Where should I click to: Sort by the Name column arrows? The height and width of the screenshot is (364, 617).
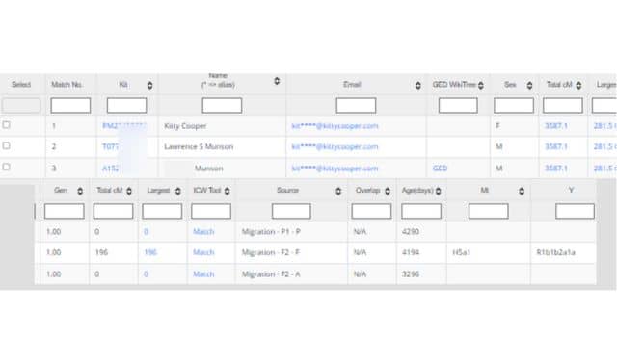point(277,81)
